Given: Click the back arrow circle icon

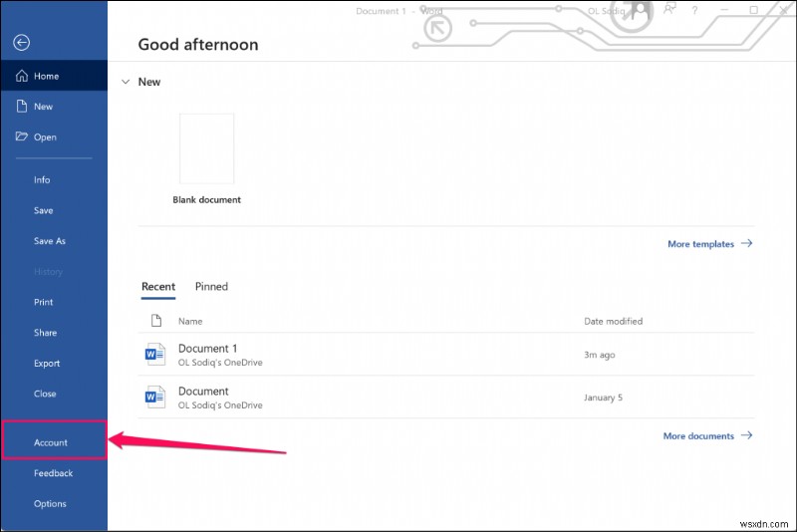Looking at the screenshot, I should tap(21, 42).
